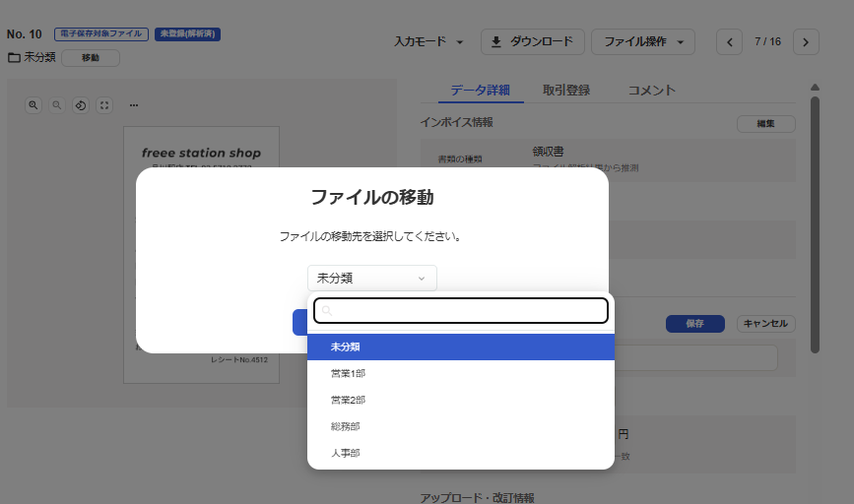Open the ファイル操作 dropdown
Screen dimensions: 854x504
(642, 42)
